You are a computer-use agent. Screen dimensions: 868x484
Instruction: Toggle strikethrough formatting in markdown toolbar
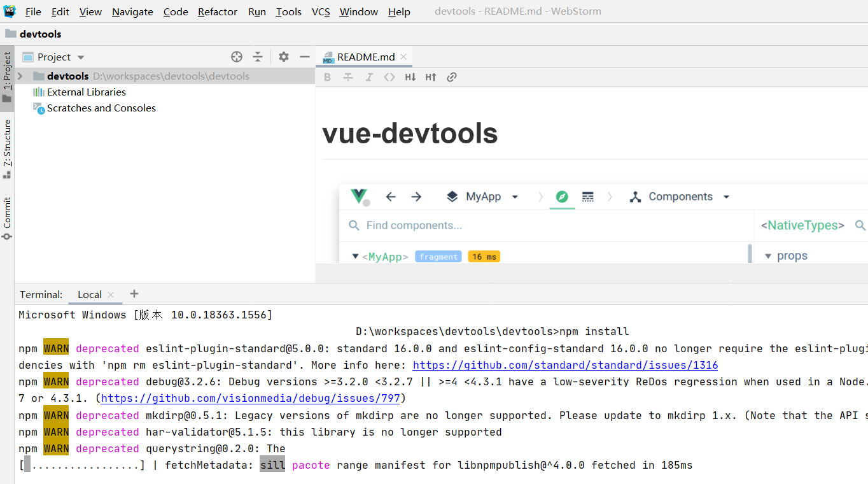[x=348, y=77]
